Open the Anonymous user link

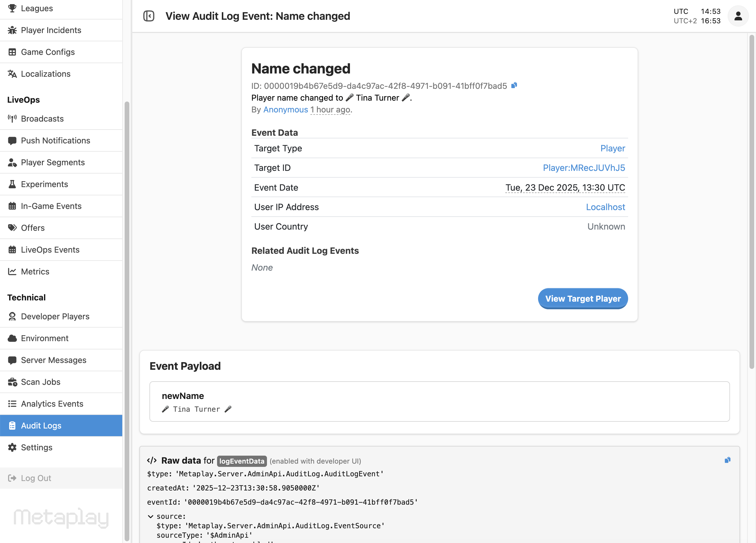[x=285, y=109]
